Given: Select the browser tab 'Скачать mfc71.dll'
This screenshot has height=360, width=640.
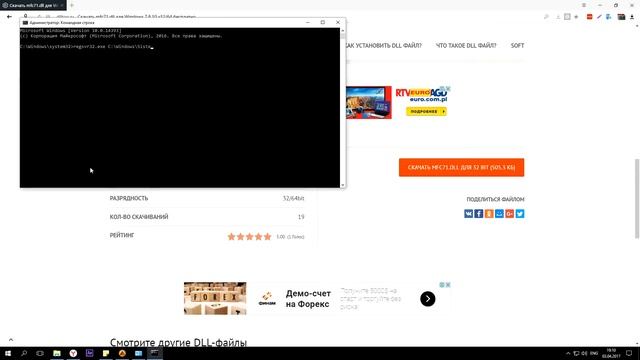Looking at the screenshot, I should point(33,5).
